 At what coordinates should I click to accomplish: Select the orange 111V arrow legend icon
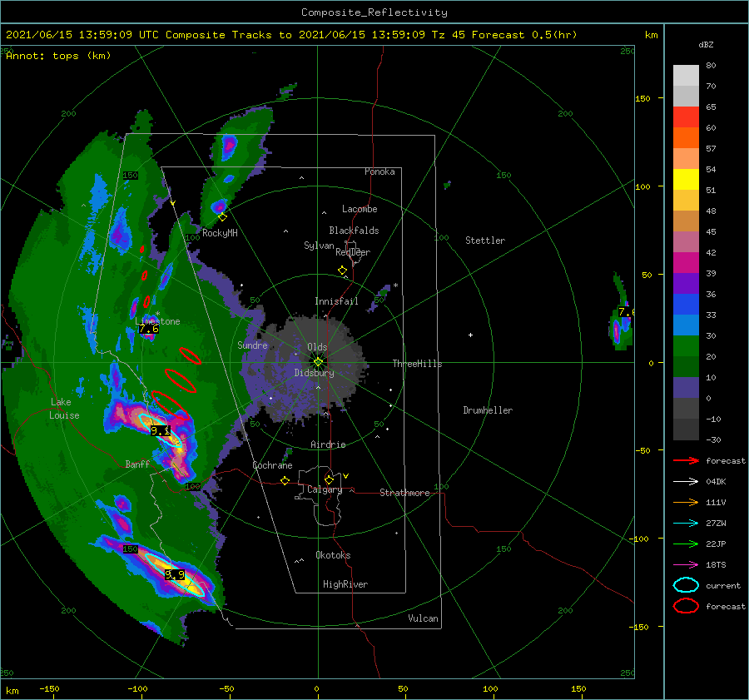click(686, 502)
